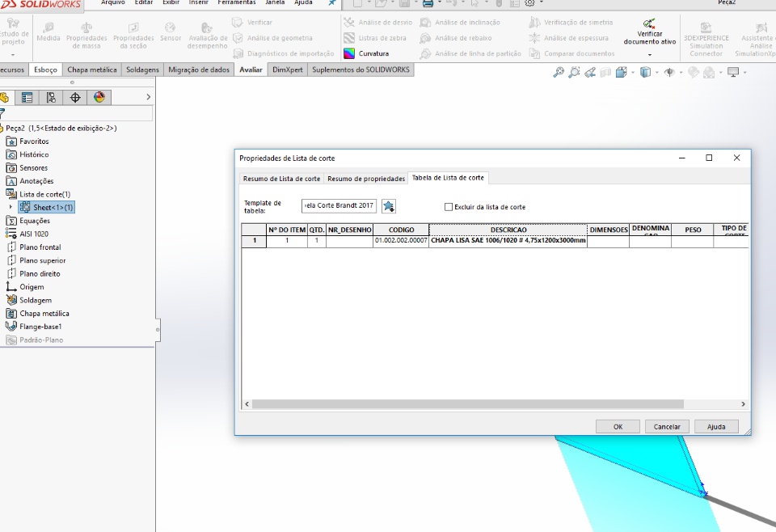Image resolution: width=776 pixels, height=532 pixels.
Task: Toggle the Excluir da lista de corte checkbox
Action: pos(449,207)
